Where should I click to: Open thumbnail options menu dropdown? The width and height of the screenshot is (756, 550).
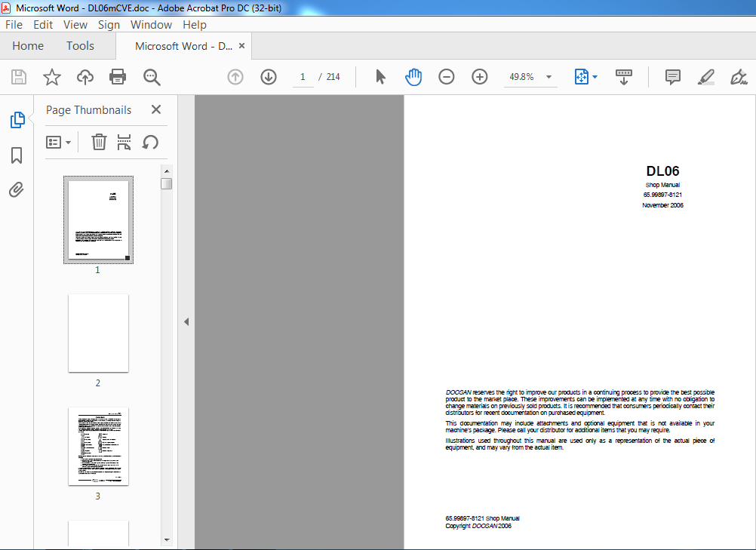click(x=58, y=142)
